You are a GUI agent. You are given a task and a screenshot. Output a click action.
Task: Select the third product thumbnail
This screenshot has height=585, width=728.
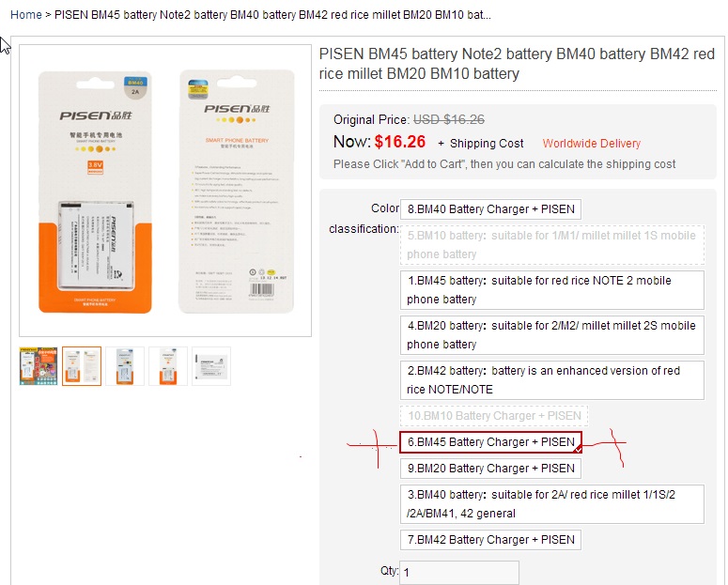point(125,366)
